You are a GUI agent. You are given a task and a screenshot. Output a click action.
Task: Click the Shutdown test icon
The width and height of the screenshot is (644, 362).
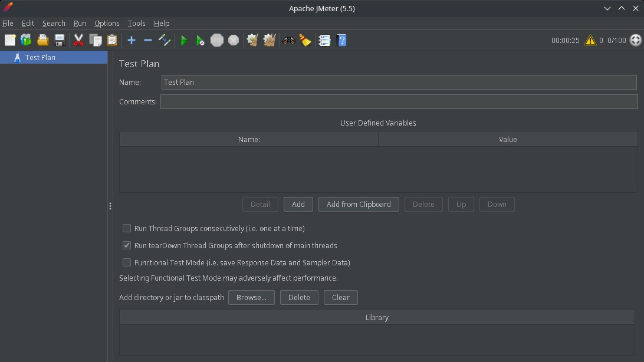tap(234, 40)
